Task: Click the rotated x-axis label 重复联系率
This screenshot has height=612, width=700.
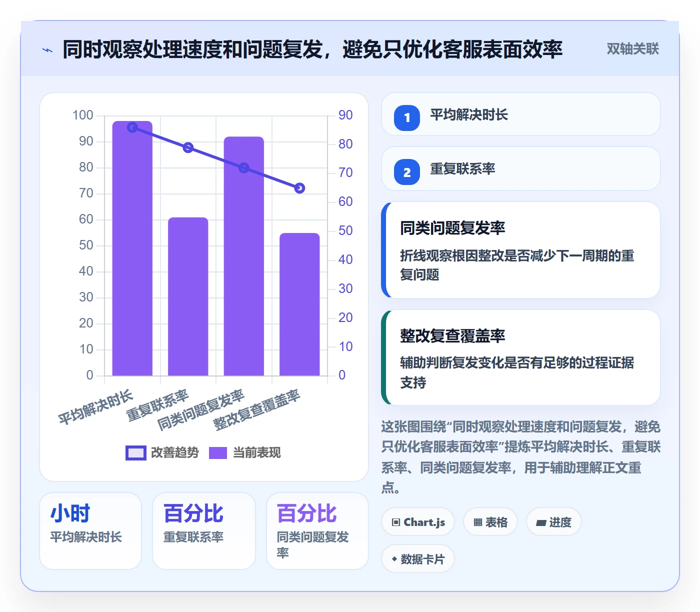Action: 157,405
